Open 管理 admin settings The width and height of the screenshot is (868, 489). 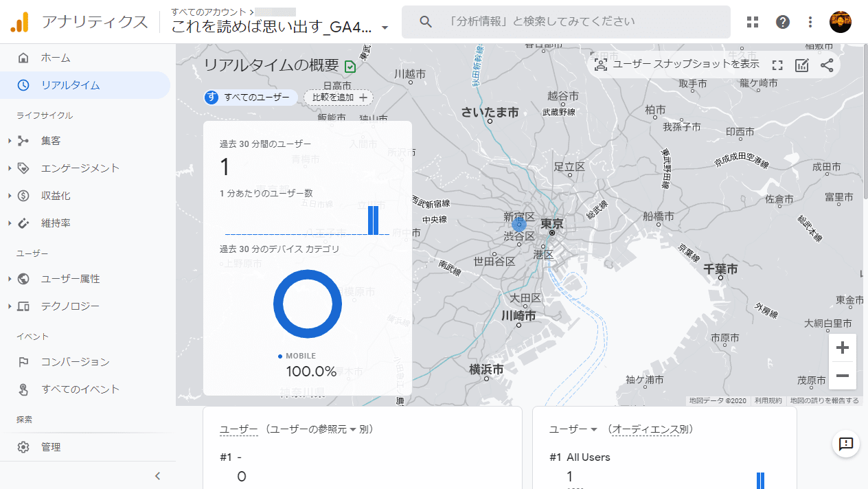51,447
